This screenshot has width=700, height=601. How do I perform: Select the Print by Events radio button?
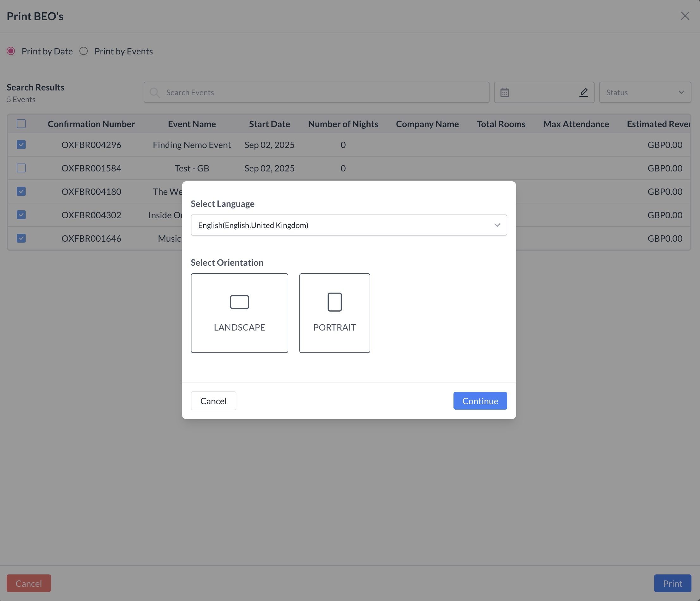84,51
